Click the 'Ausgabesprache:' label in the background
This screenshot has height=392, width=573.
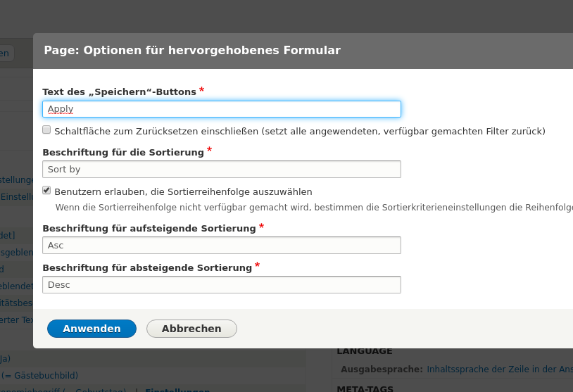[x=382, y=369]
